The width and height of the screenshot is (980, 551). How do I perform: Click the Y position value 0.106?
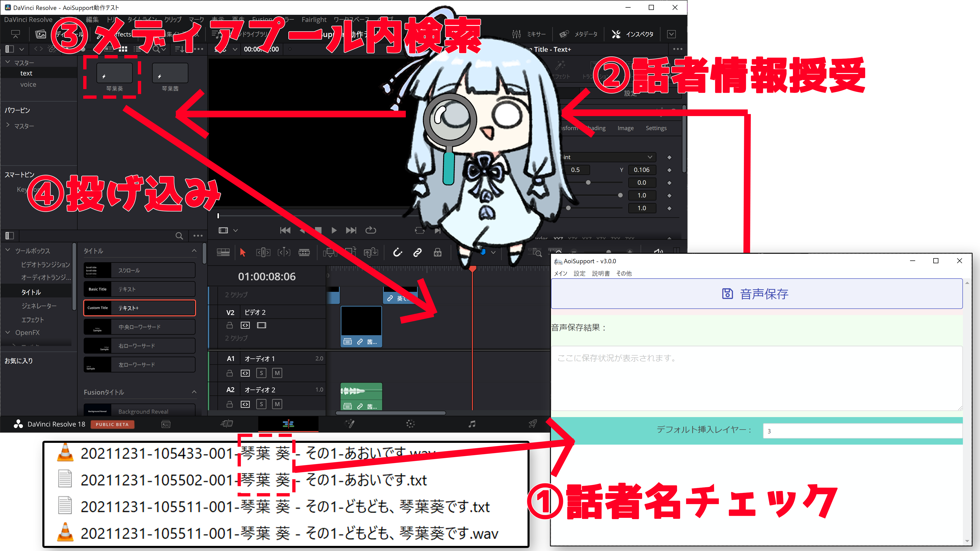[x=641, y=170]
